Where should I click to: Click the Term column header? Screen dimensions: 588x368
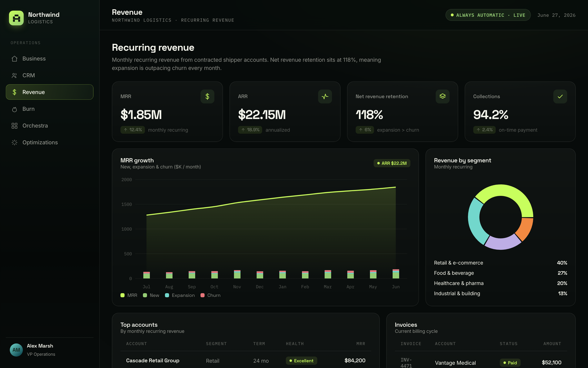point(259,344)
